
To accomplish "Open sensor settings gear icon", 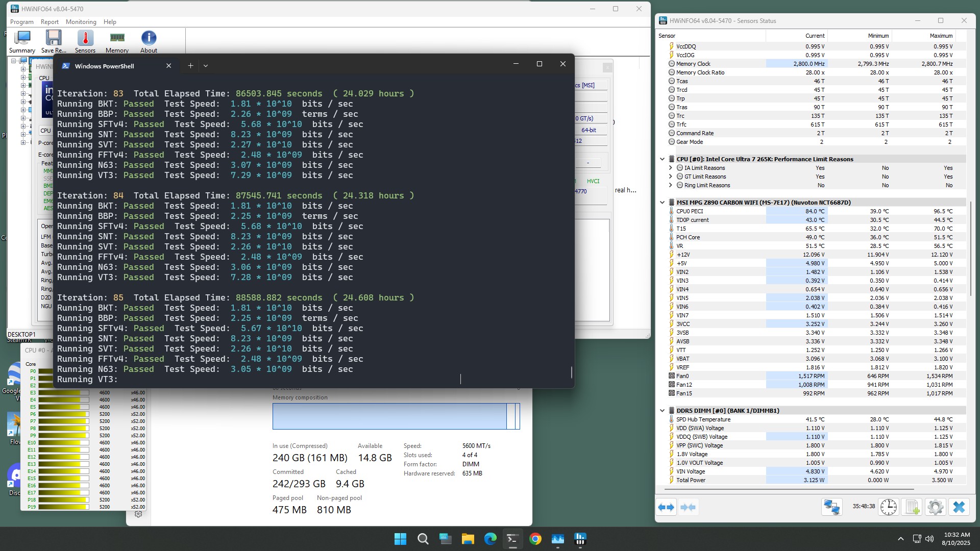I will [x=935, y=507].
